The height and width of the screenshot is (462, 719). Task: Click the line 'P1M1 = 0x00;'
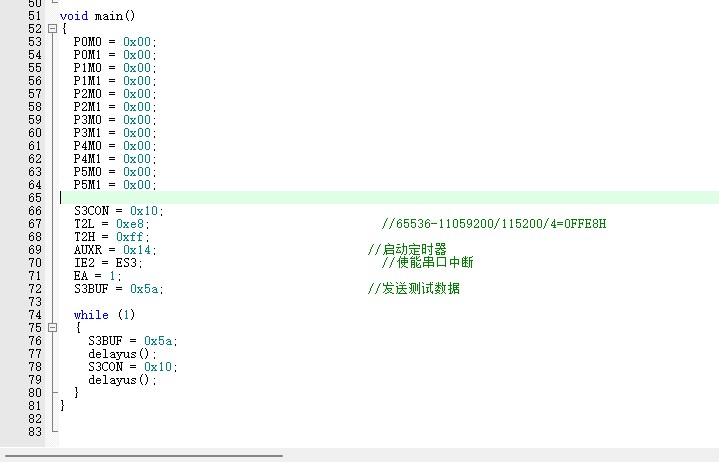115,81
